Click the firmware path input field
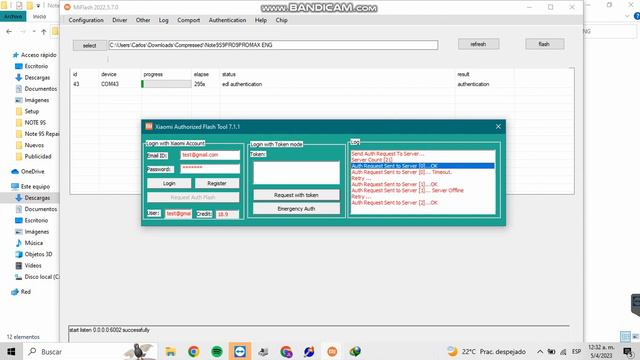 pos(273,45)
